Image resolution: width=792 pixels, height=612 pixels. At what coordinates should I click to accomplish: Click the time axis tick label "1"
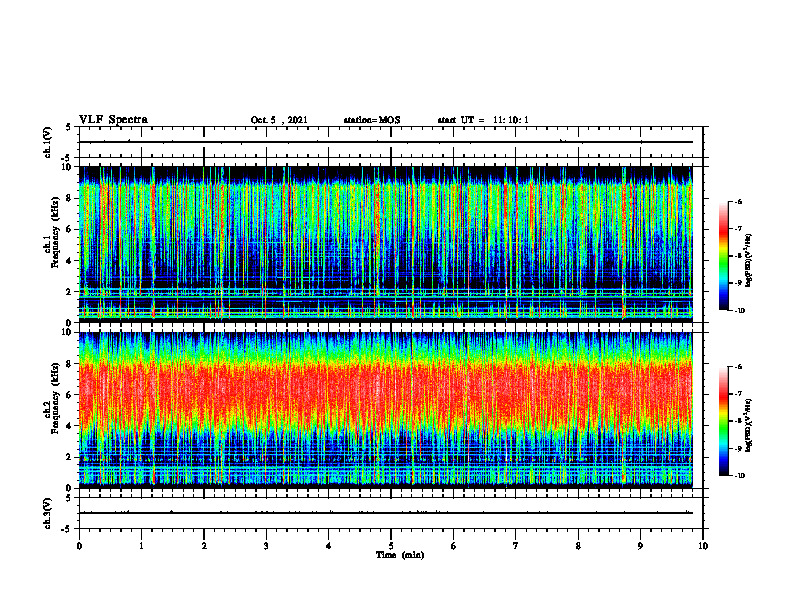pos(141,546)
